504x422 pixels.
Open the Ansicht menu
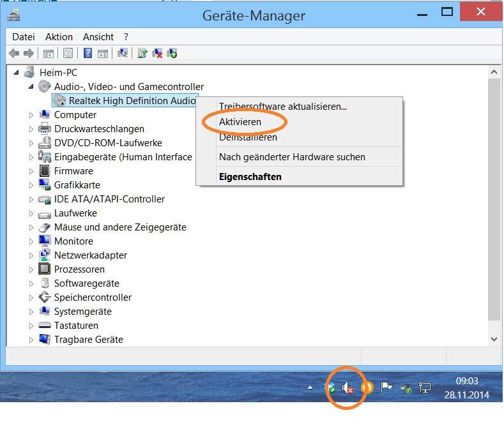coord(98,36)
